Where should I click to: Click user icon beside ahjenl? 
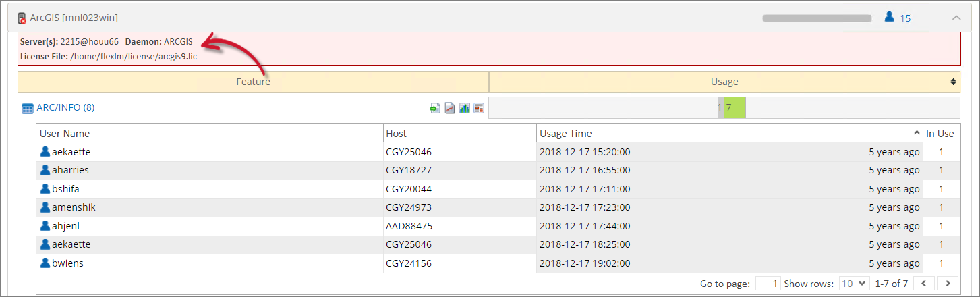coord(45,226)
